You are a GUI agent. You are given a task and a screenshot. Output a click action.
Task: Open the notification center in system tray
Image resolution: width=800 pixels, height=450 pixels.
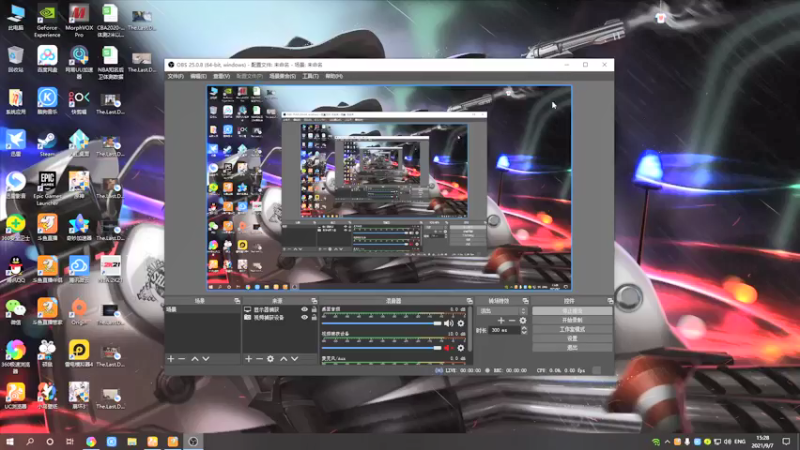coord(786,441)
